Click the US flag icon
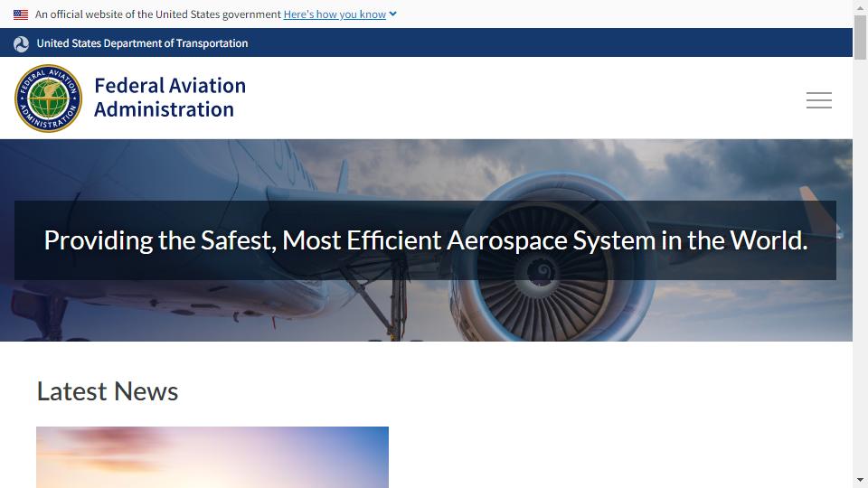 (x=21, y=15)
